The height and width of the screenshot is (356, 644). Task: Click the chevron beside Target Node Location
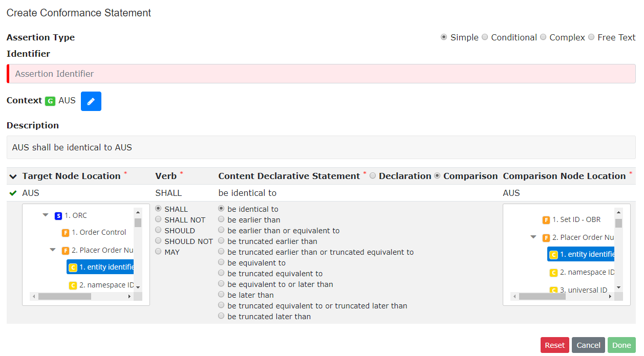tap(12, 175)
